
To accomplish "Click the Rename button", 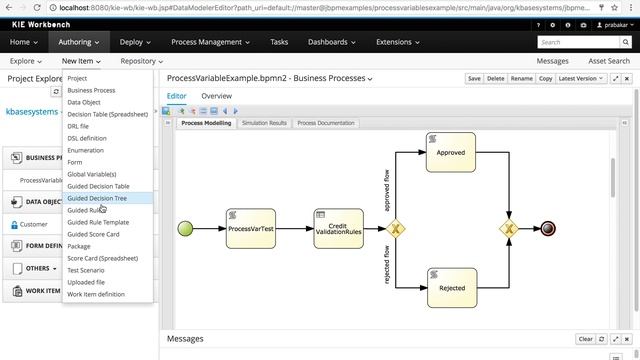I will coord(521,78).
